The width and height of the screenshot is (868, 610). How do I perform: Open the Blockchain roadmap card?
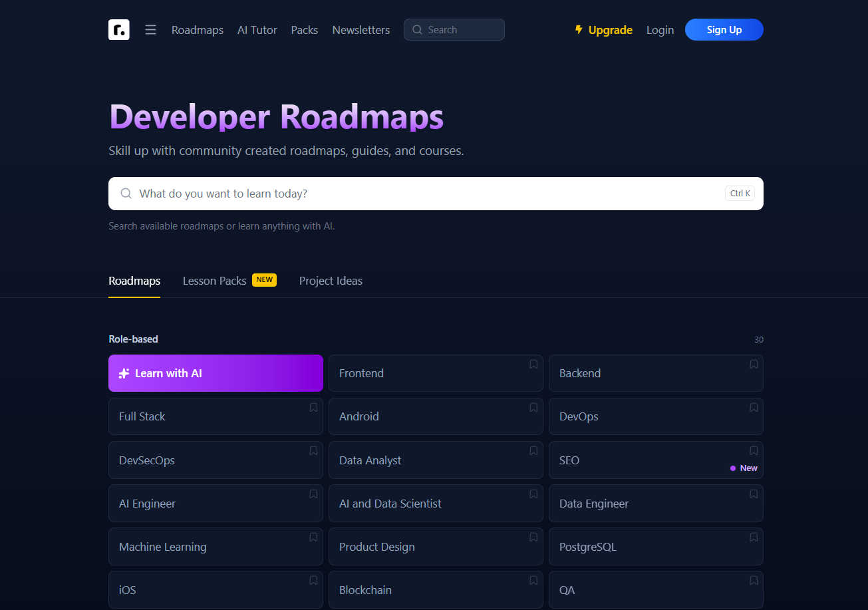click(x=436, y=590)
